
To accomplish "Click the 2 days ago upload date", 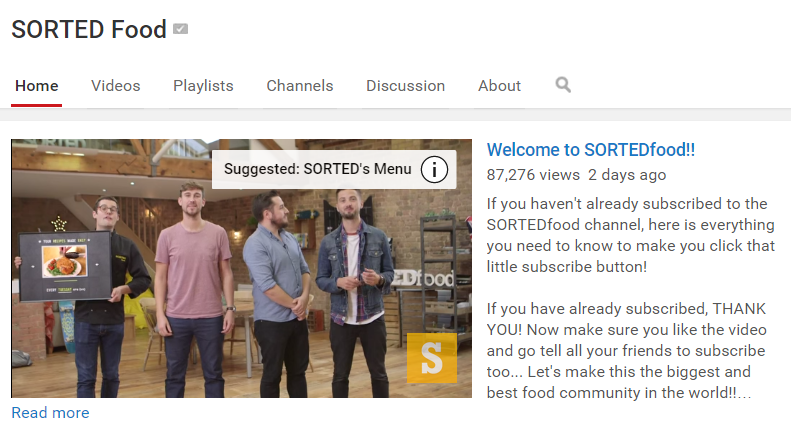I will tap(627, 175).
